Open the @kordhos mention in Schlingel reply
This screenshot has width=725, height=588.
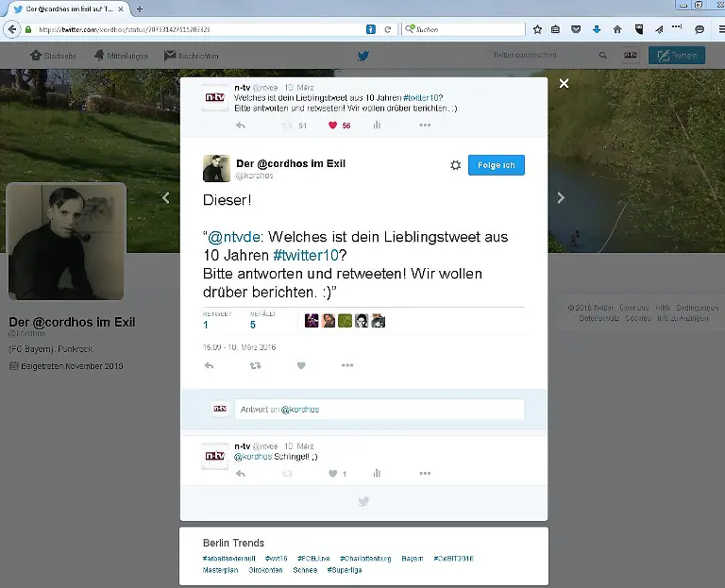coord(252,457)
